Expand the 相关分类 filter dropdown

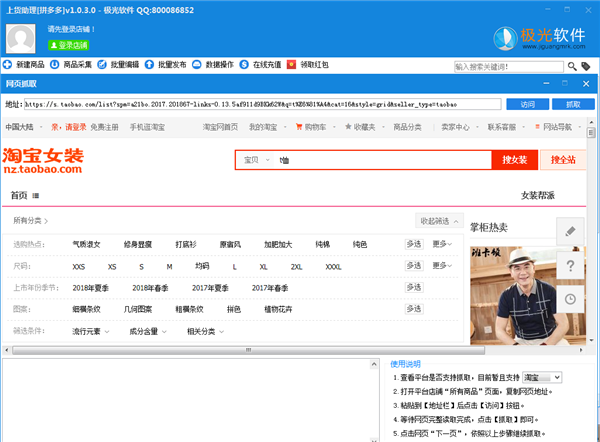[x=205, y=331]
